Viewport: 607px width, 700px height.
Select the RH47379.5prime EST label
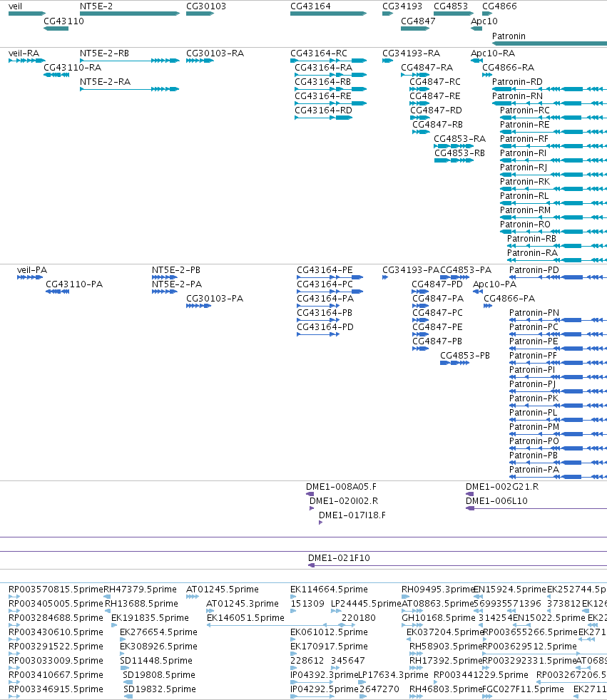141,590
